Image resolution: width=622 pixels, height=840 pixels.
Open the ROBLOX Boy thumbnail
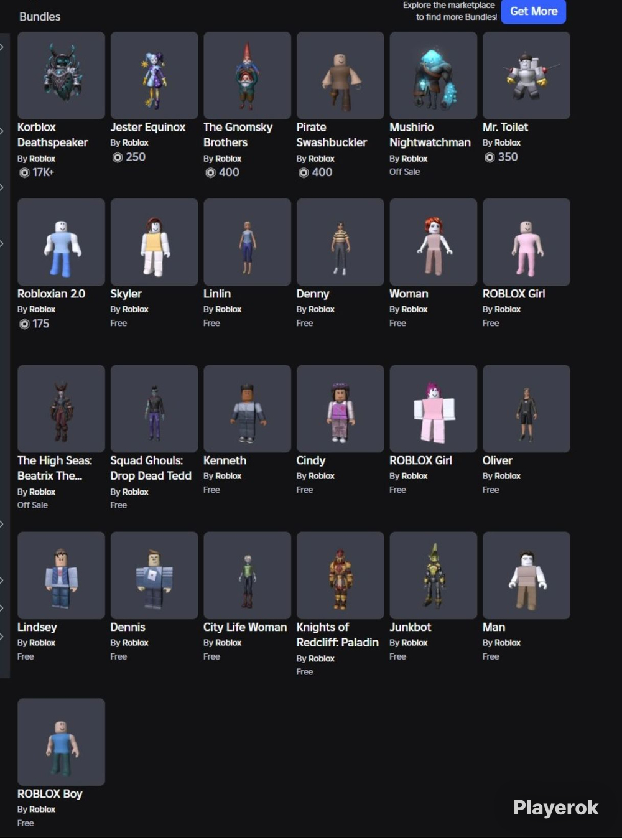tap(61, 742)
